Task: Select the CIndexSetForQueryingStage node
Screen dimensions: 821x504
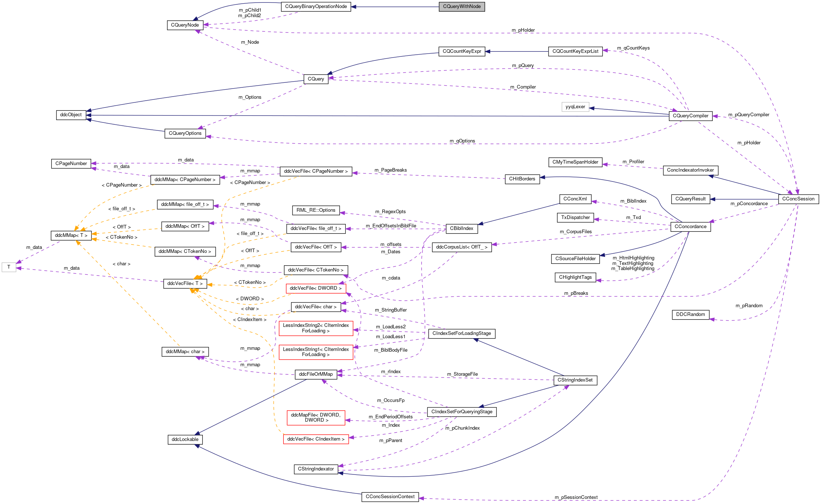Action: click(462, 412)
